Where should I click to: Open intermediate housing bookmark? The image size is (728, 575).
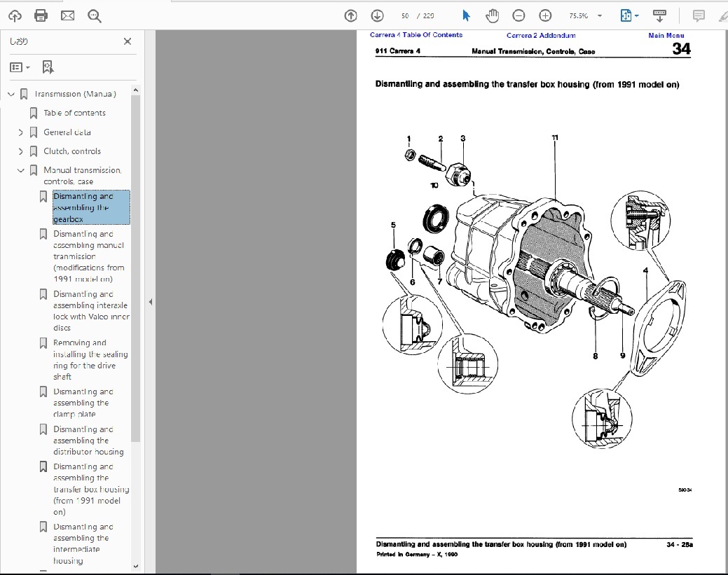(x=83, y=543)
